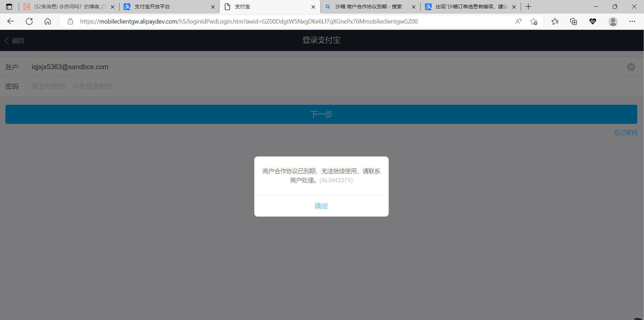Viewport: 644px width, 320px height.
Task: Open browser collections
Action: tap(574, 21)
